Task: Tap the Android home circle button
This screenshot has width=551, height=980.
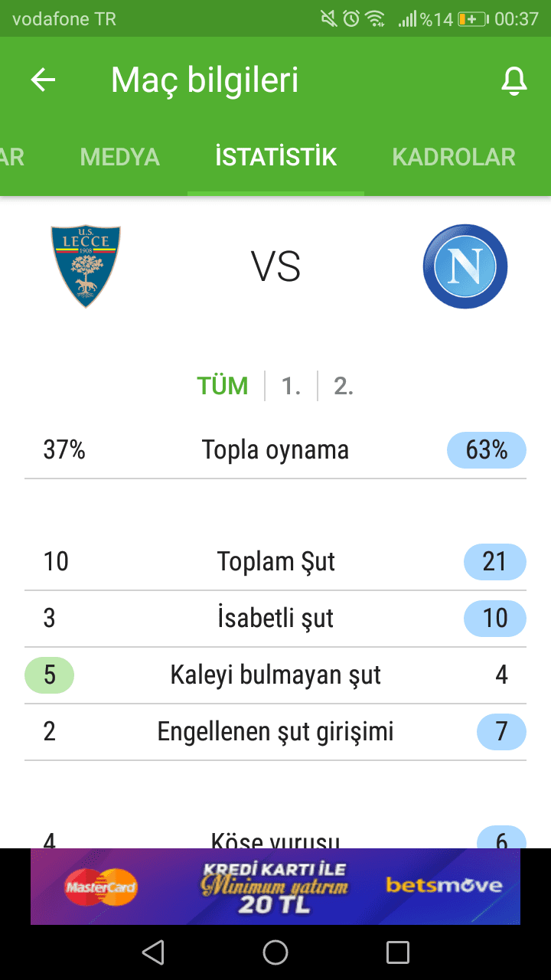Action: click(275, 952)
